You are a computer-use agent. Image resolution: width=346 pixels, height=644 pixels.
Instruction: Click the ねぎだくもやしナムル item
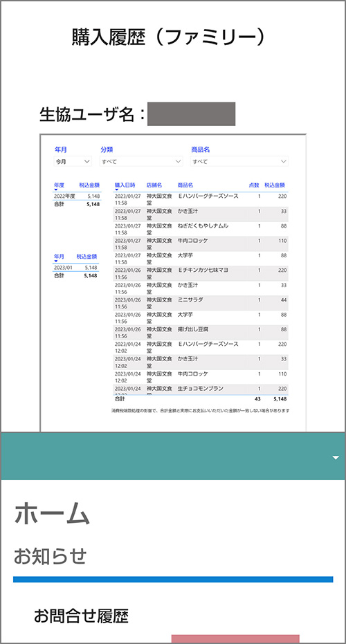pyautogui.click(x=203, y=226)
